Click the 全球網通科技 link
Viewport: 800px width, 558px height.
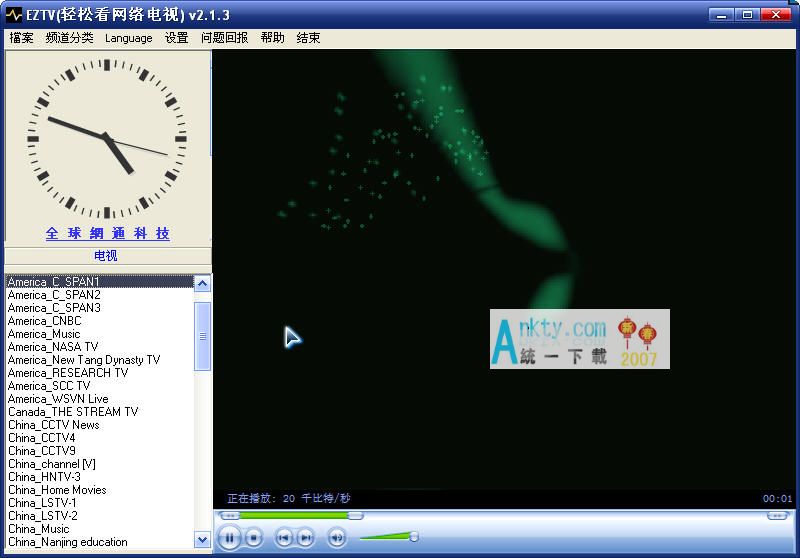pos(108,233)
